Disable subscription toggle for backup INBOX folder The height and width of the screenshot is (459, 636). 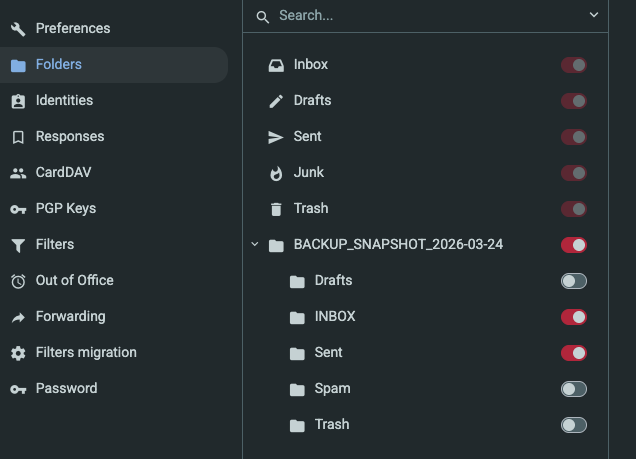573,317
